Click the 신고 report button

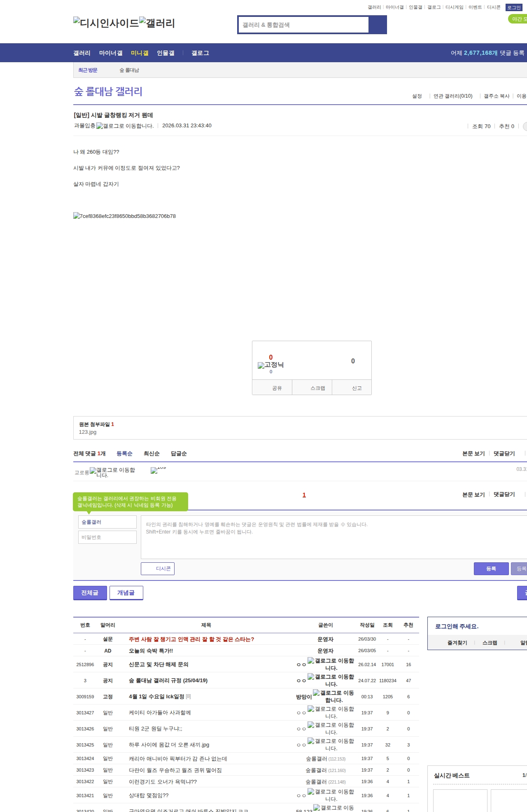(357, 388)
